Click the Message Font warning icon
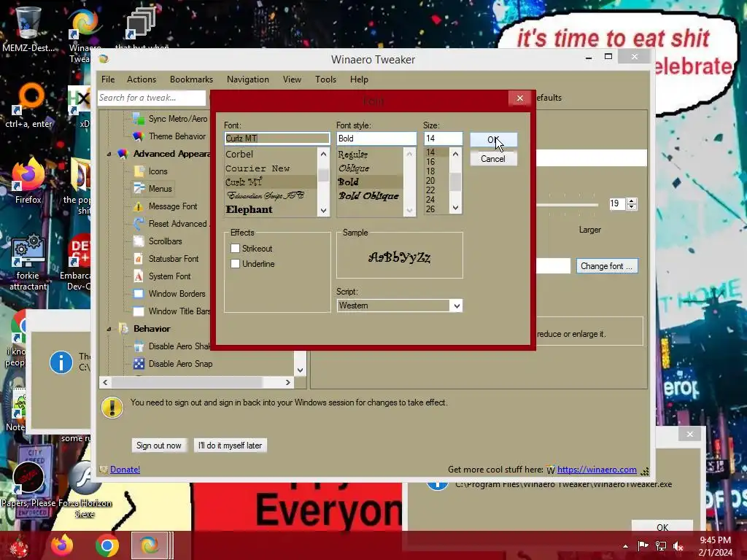 tap(139, 206)
